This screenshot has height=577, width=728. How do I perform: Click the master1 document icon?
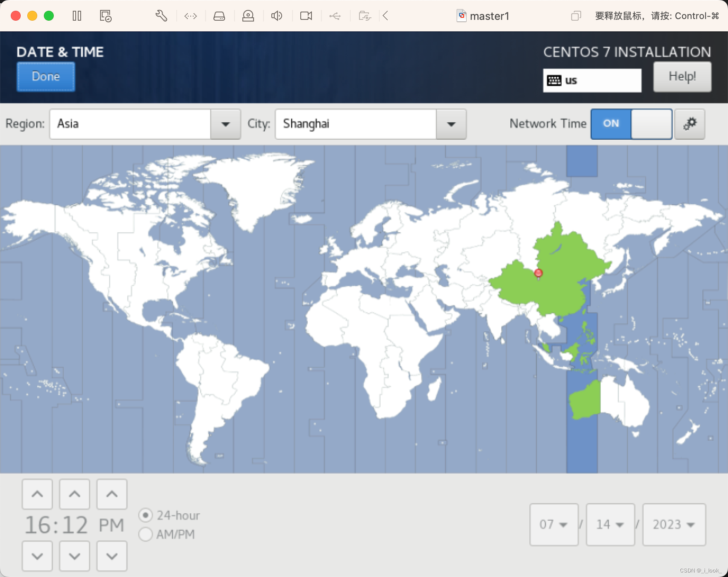(462, 16)
